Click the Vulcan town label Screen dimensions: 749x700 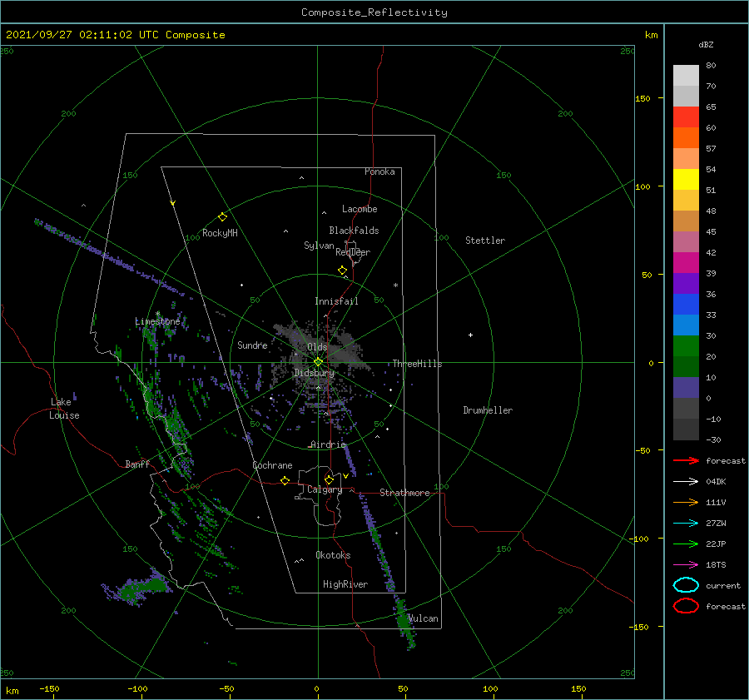click(x=424, y=618)
